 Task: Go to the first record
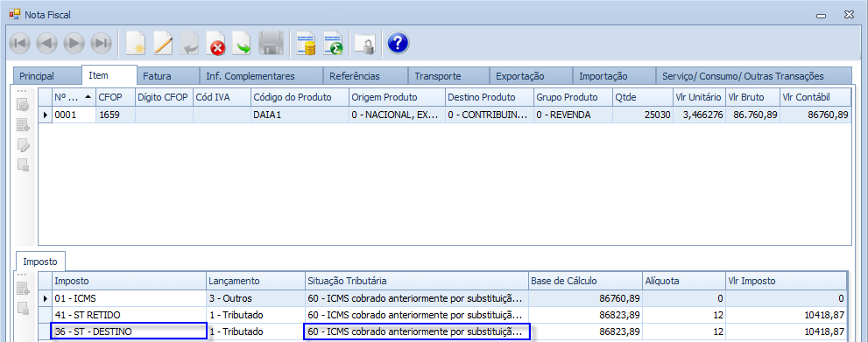click(20, 43)
